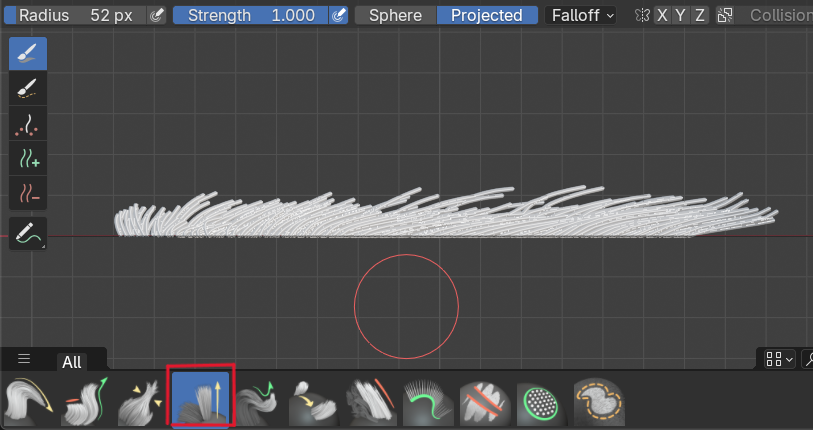Activate the remove curves tool with red minus
This screenshot has width=813, height=430.
(x=28, y=191)
